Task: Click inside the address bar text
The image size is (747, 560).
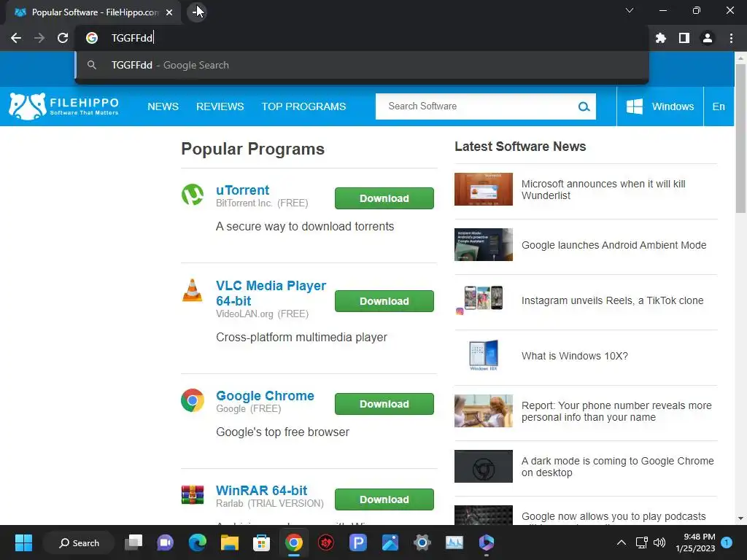Action: coord(132,38)
